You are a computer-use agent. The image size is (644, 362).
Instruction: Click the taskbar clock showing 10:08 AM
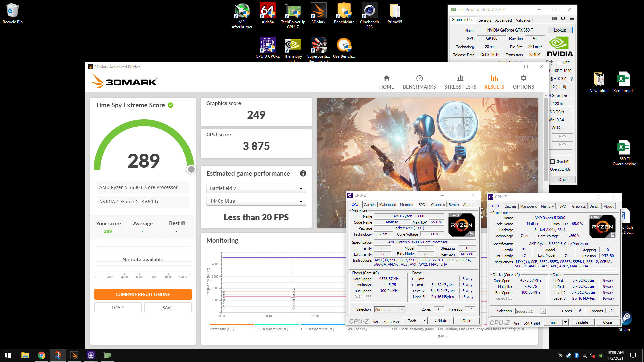615,355
